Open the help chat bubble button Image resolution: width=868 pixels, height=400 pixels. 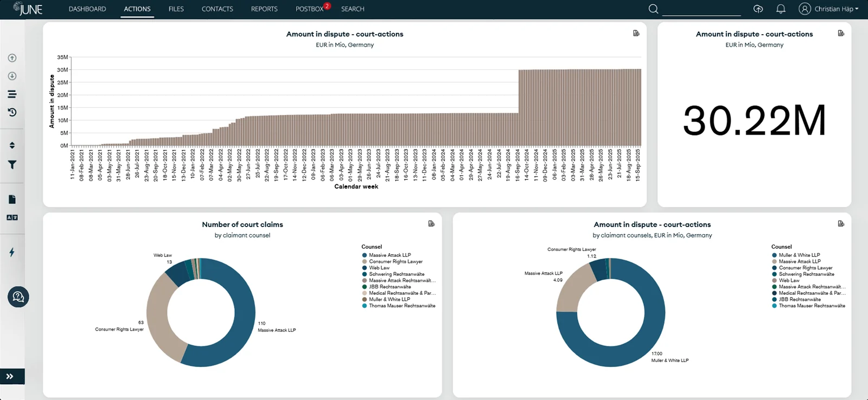[18, 297]
